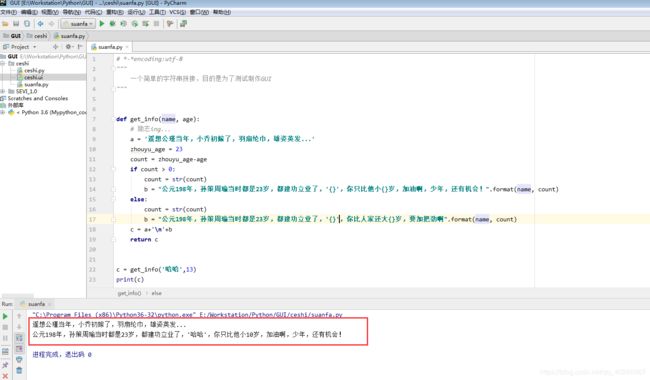The image size is (650, 380).
Task: Select ceshi.ui in the project tree
Action: coord(33,77)
